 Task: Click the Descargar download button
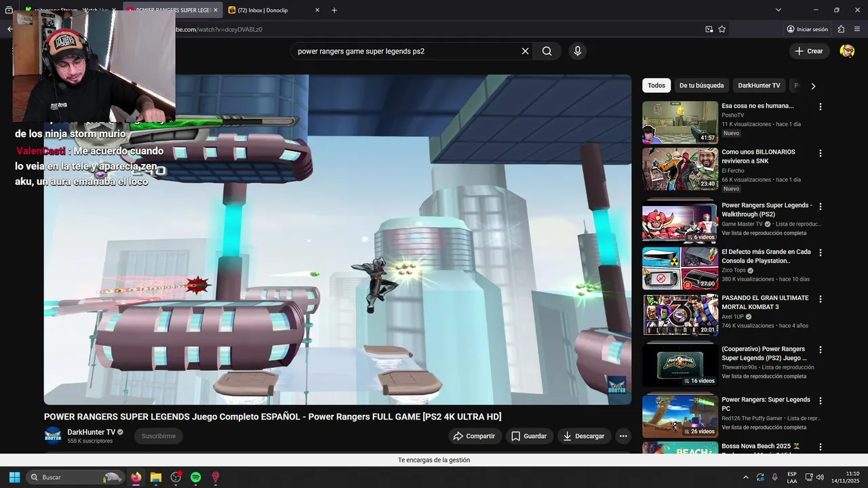tap(585, 436)
